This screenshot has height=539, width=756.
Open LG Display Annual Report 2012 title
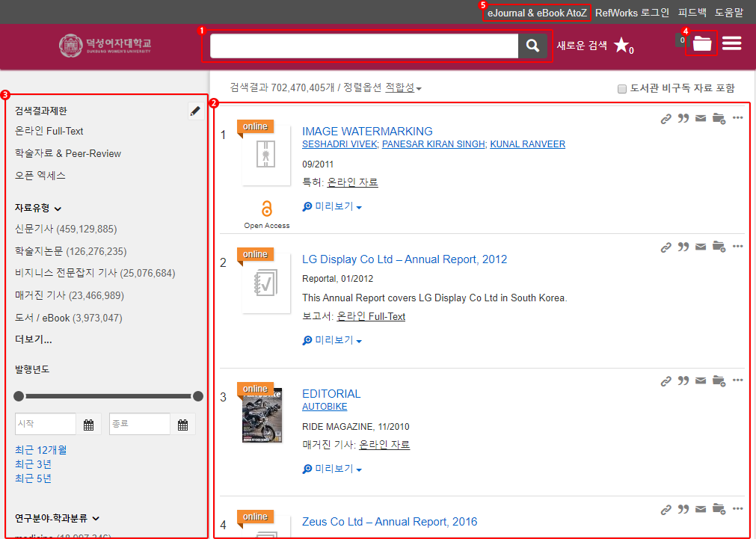click(x=404, y=259)
